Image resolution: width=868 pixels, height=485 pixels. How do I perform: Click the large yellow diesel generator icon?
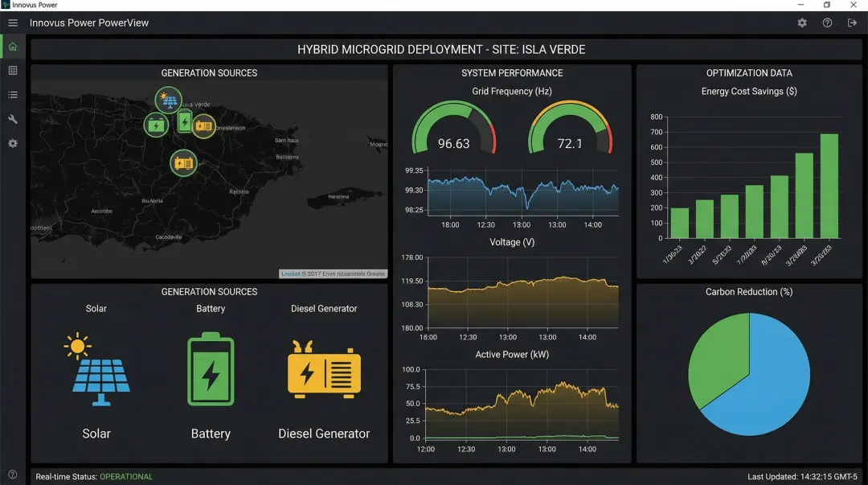[324, 370]
